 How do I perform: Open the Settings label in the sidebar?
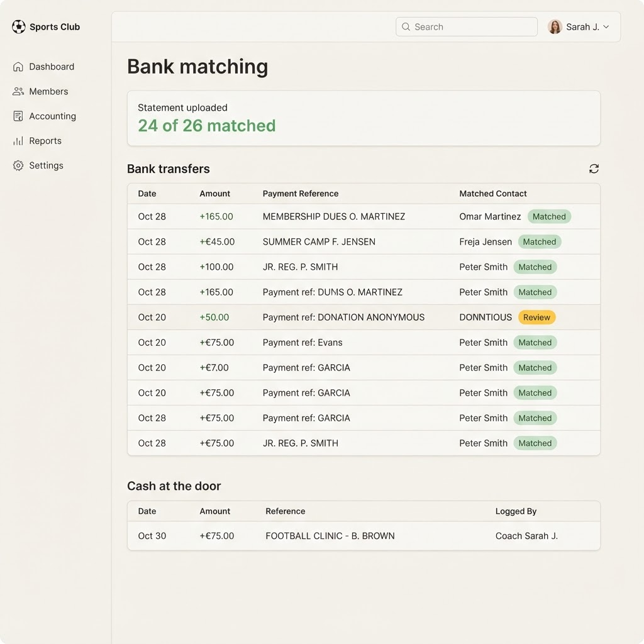(46, 165)
